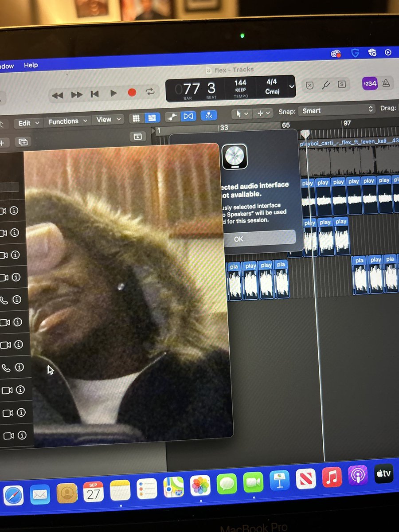Open the View menu in tracks area
Viewport: 399px width, 532px height.
tap(108, 120)
